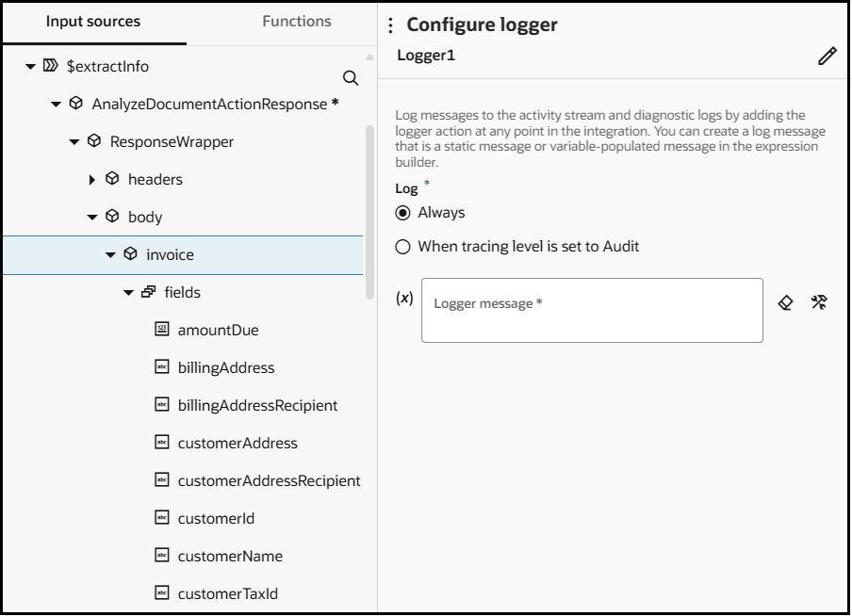Screen dimensions: 852x616
Task: Click the eraser icon next to Logger message
Action: click(785, 302)
